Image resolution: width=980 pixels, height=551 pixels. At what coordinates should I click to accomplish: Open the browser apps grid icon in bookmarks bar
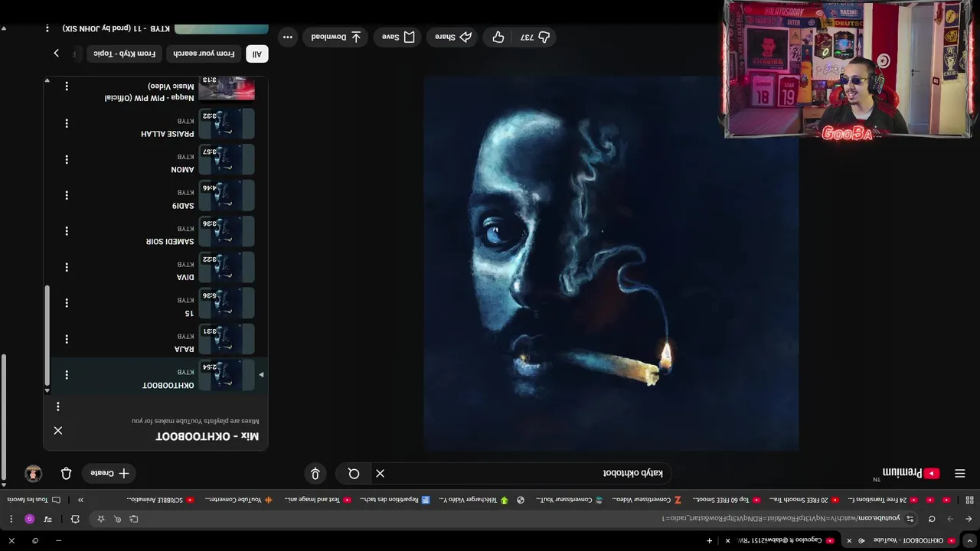[969, 500]
